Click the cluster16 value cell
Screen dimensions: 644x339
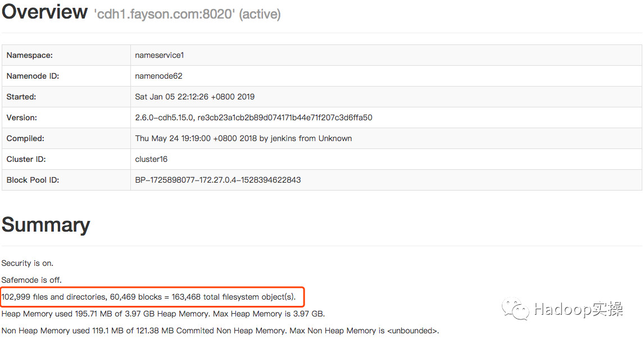[151, 159]
